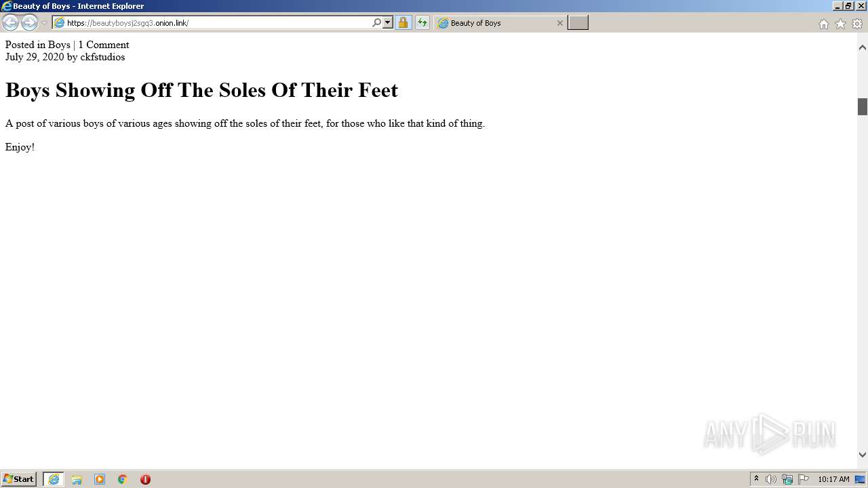The image size is (868, 488).
Task: Open a new blank tab
Action: (578, 23)
